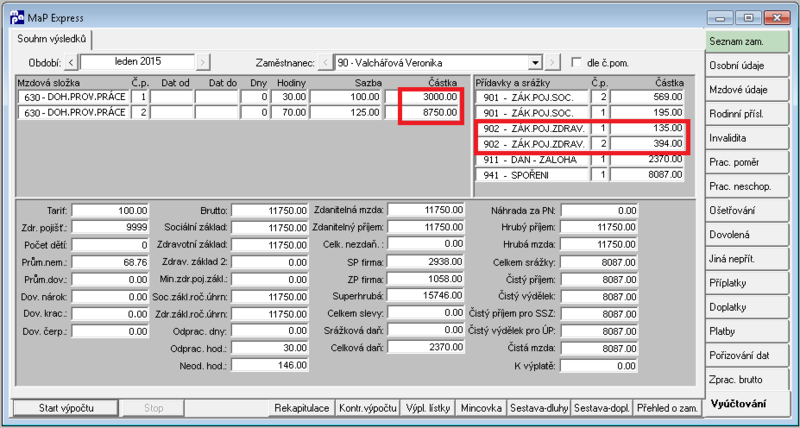Open Výpl. lístky report
The image size is (800, 428).
(428, 408)
